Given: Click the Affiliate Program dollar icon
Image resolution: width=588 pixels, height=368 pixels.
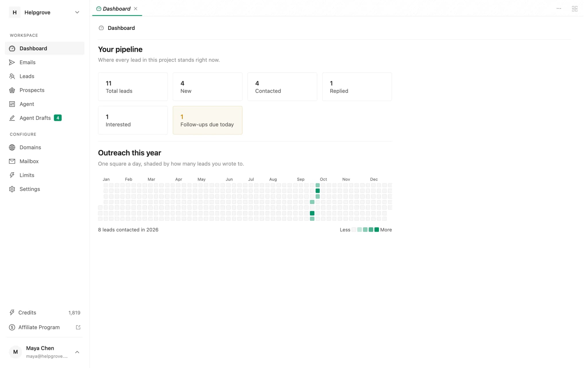Looking at the screenshot, I should tap(12, 327).
